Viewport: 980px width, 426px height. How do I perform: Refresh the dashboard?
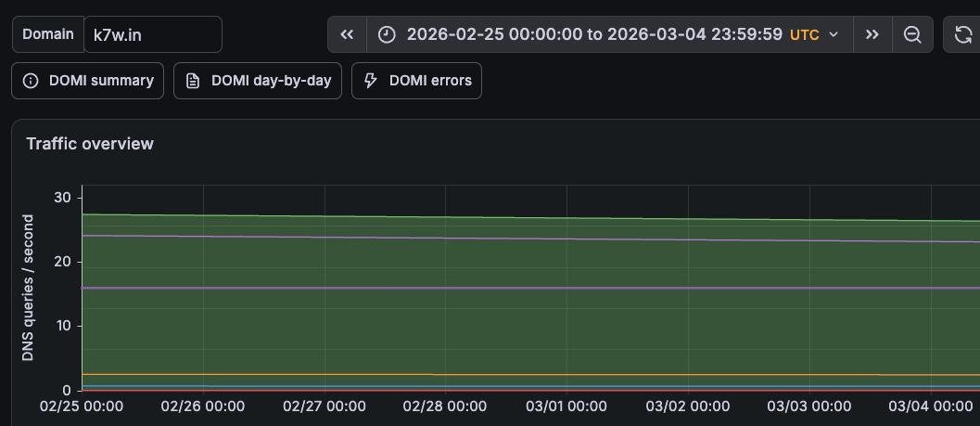tap(963, 34)
